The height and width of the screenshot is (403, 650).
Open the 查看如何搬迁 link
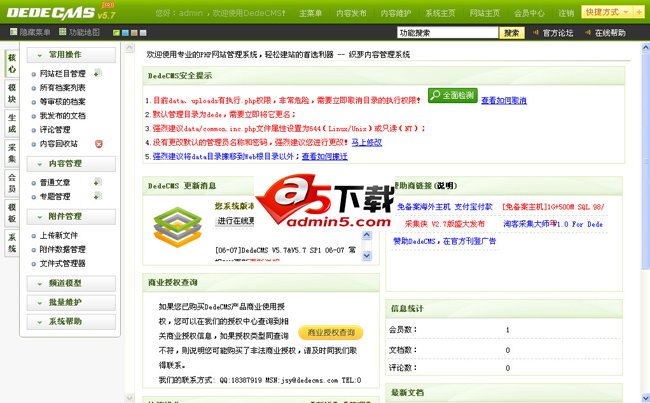tap(325, 156)
